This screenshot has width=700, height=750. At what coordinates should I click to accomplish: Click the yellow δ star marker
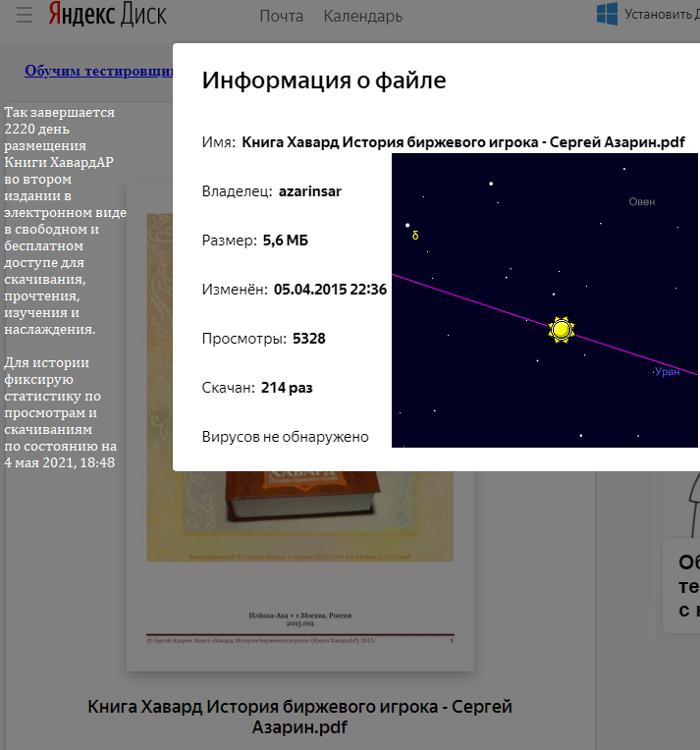point(415,236)
